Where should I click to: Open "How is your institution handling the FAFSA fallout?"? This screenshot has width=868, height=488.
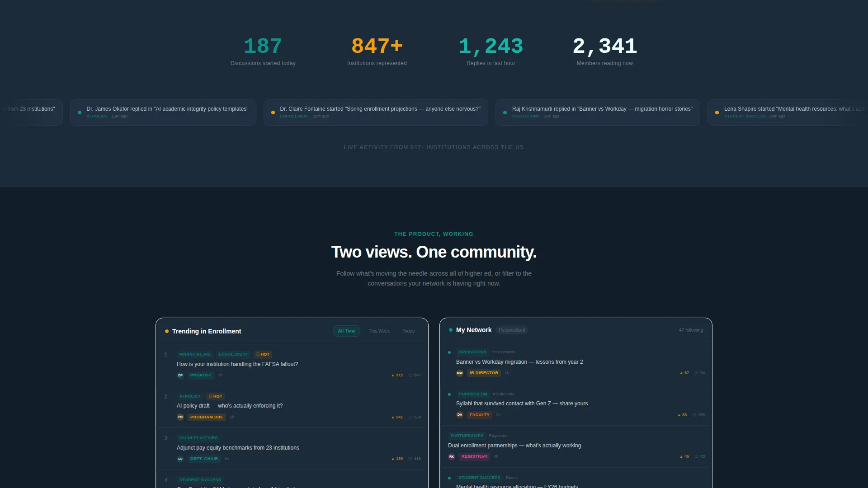coord(237,364)
